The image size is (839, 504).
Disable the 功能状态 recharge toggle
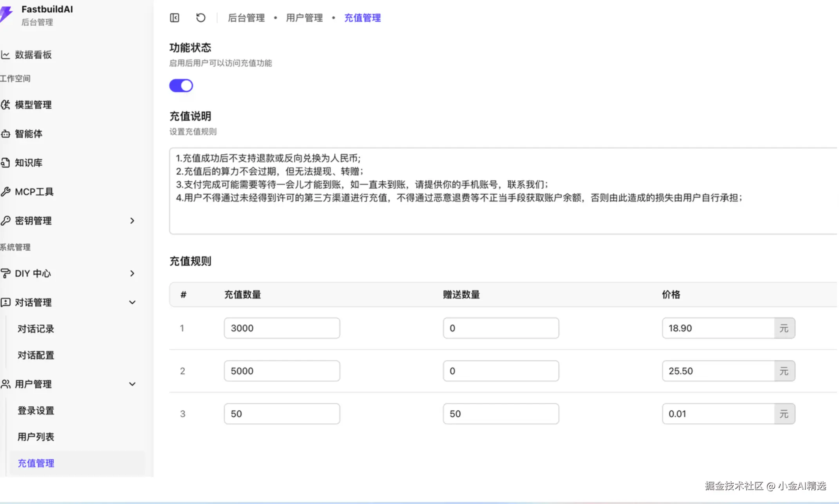pyautogui.click(x=181, y=85)
